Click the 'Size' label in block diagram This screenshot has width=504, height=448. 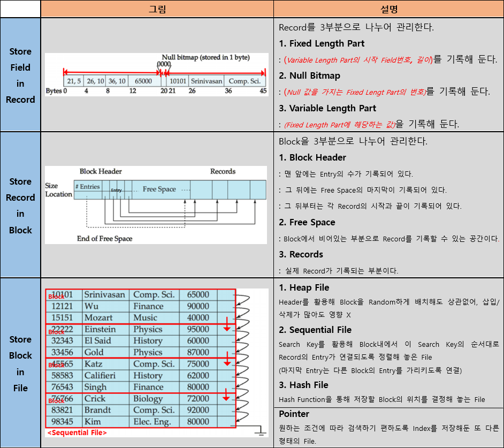pyautogui.click(x=51, y=186)
